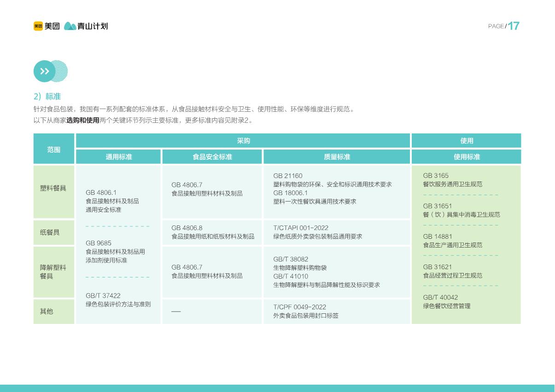Click the 使用 column header
Viewport: 555px width, 392px height.
[x=466, y=141]
